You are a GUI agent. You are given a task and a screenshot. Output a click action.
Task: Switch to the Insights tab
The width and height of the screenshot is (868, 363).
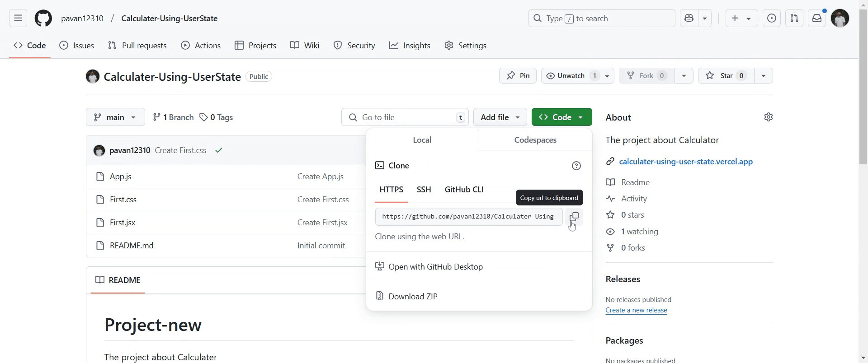[410, 46]
